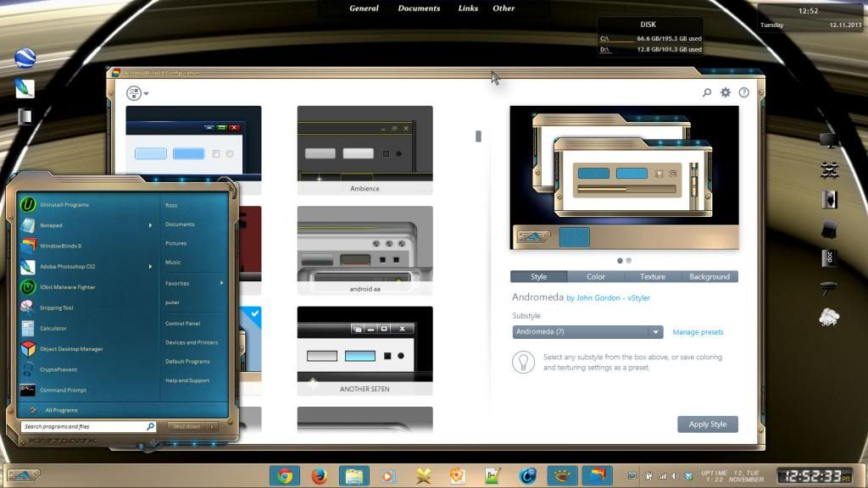The image size is (868, 488).
Task: Expand Adobe Photoshop CS2 jump list arrow
Action: click(x=150, y=267)
